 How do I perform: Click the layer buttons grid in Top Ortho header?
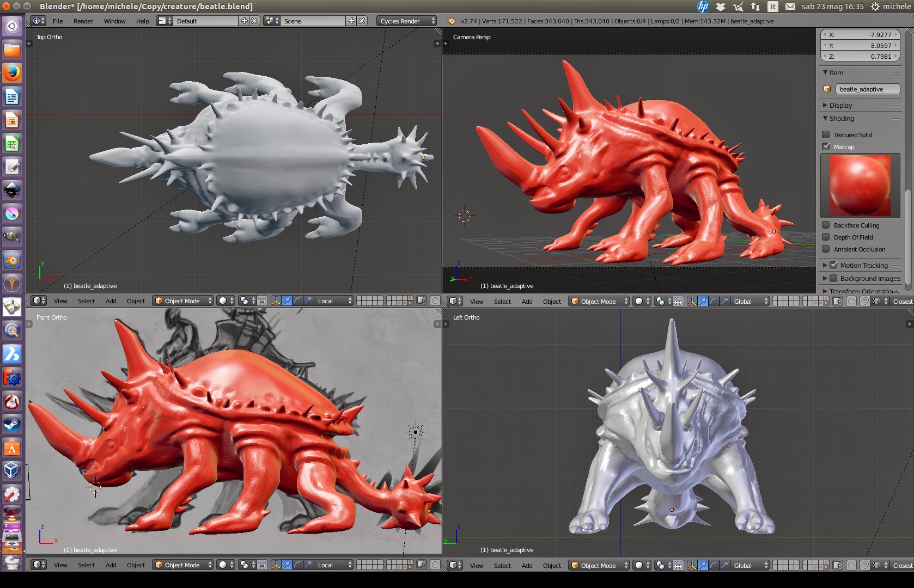(385, 301)
